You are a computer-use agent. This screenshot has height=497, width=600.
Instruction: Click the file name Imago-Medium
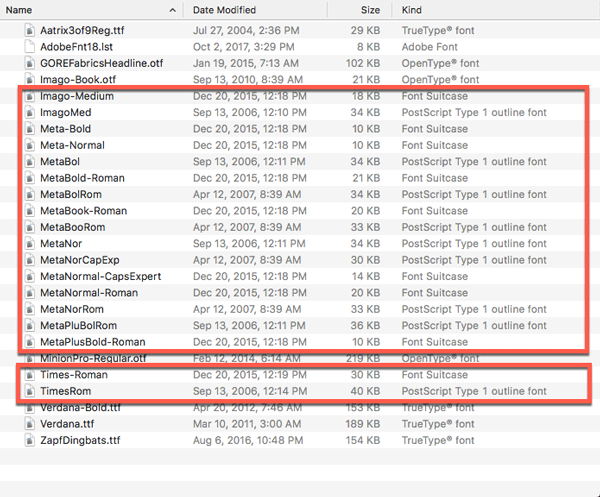coord(77,96)
